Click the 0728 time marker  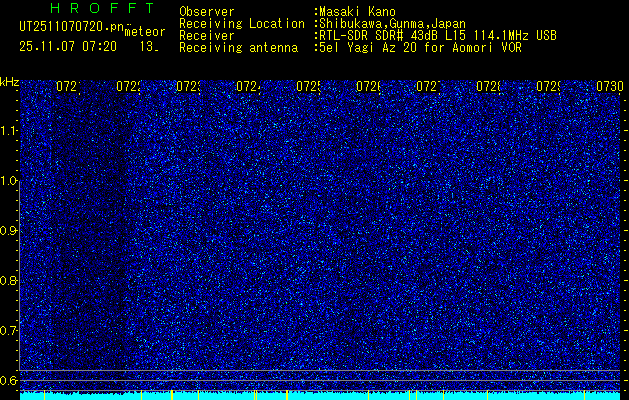coord(489,87)
